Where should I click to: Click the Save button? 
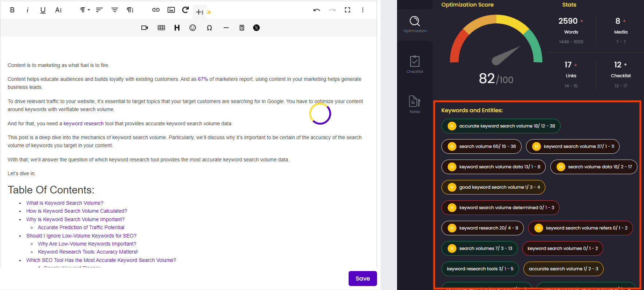pos(362,278)
